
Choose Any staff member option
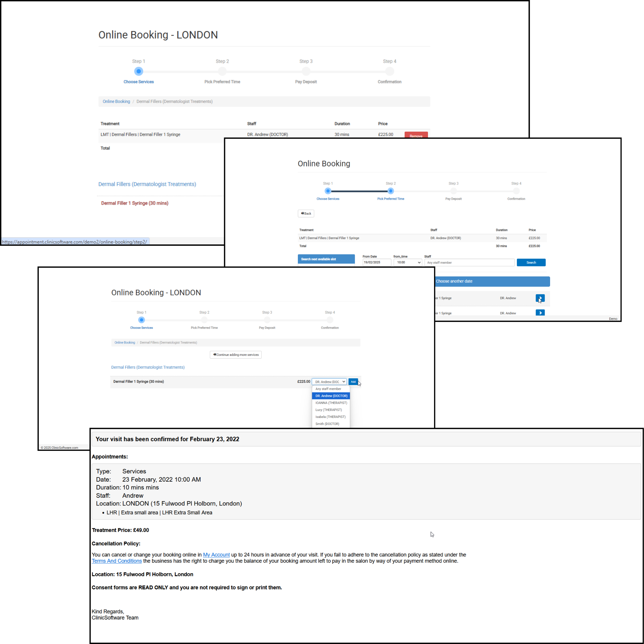(328, 389)
